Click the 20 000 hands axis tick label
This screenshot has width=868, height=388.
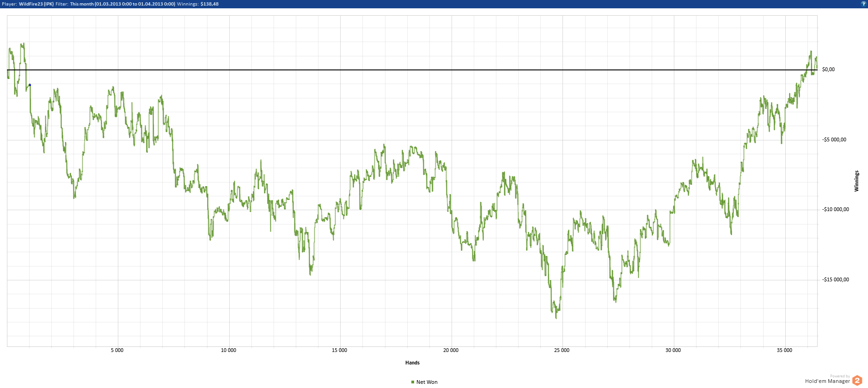pos(451,350)
